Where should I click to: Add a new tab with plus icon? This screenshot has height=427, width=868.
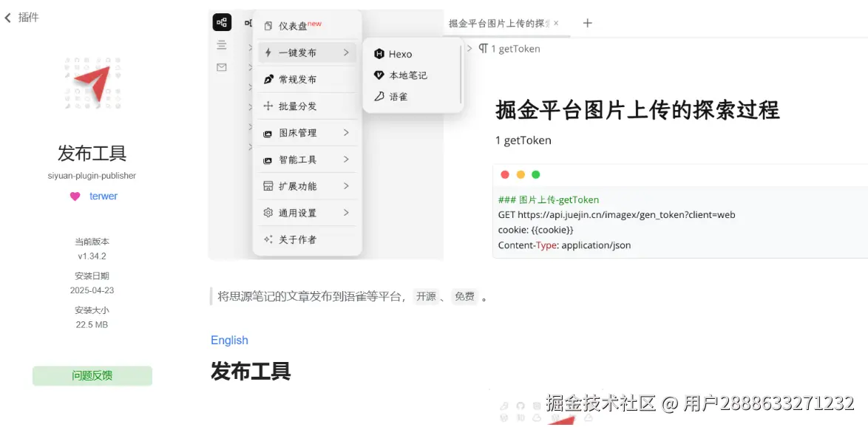point(588,23)
